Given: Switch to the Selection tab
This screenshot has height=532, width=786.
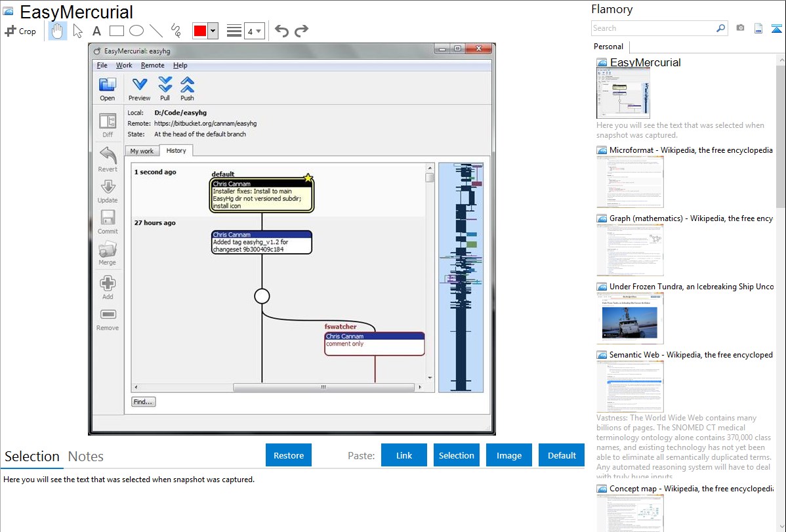Looking at the screenshot, I should point(32,457).
